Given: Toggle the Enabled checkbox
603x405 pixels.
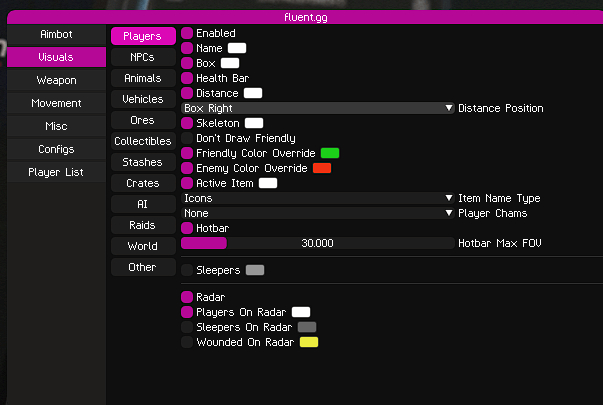Looking at the screenshot, I should click(x=187, y=33).
